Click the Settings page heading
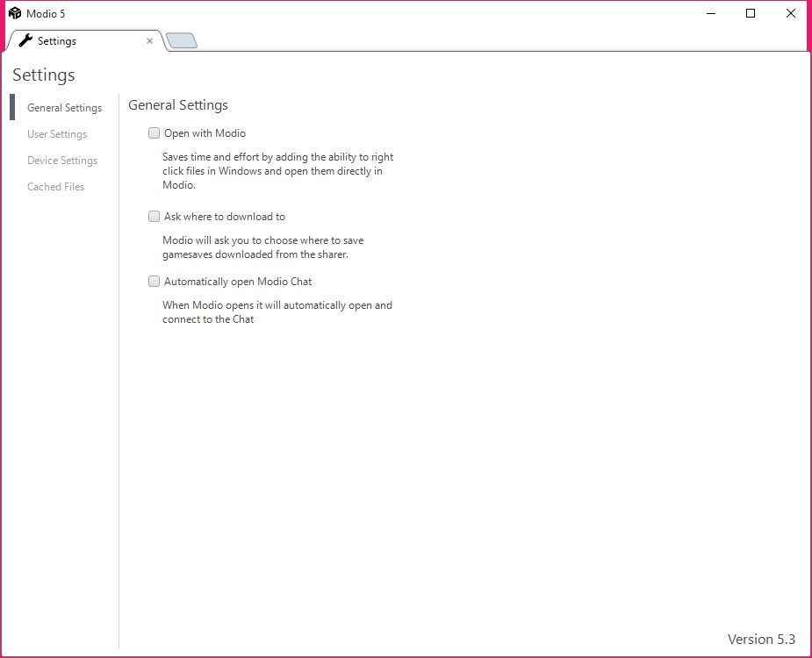This screenshot has height=658, width=812. click(44, 75)
